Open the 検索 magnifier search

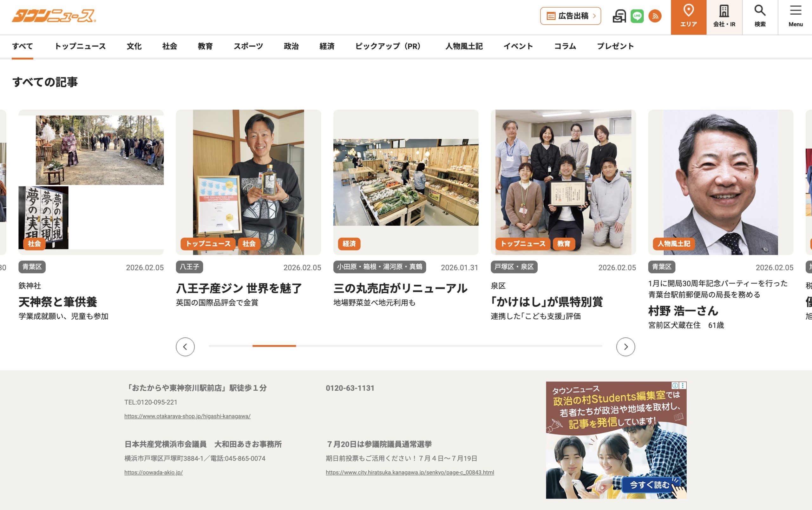(x=760, y=17)
